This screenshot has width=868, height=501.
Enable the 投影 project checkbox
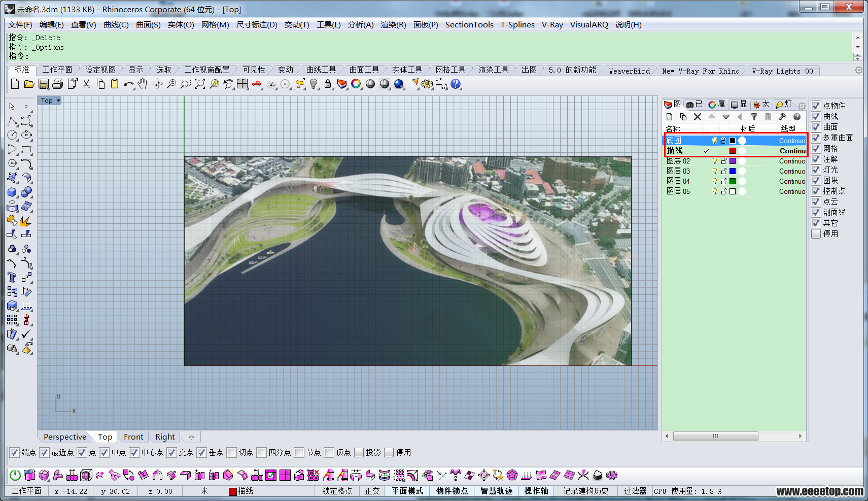(359, 452)
